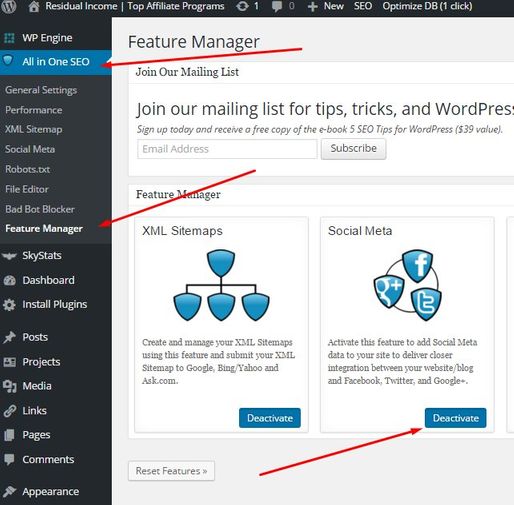Click the Pages icon in sidebar

[9, 435]
